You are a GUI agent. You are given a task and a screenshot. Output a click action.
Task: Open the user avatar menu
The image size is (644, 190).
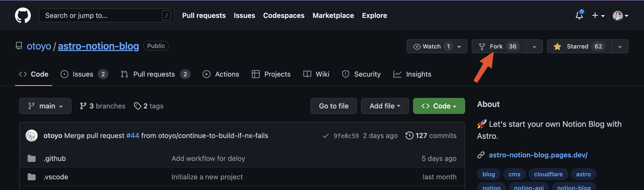tap(620, 16)
